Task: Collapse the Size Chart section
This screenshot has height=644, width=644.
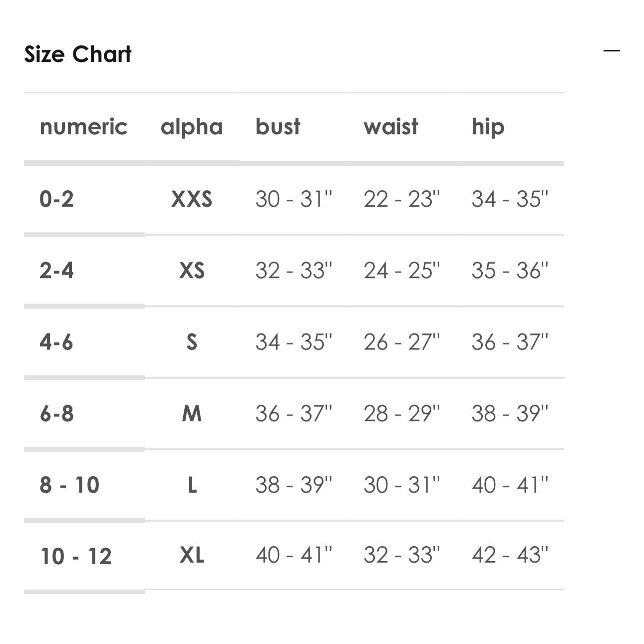Action: [x=612, y=50]
